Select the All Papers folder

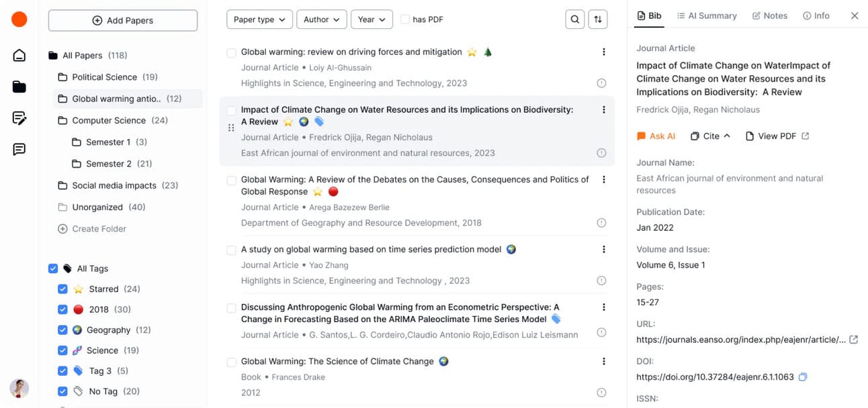(88, 56)
